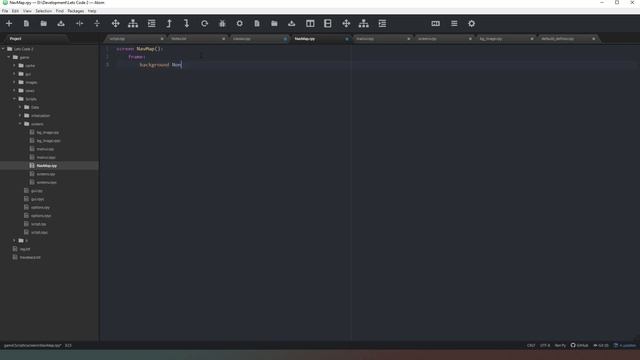Open the Packages menu
Image resolution: width=640 pixels, height=360 pixels.
[76, 11]
